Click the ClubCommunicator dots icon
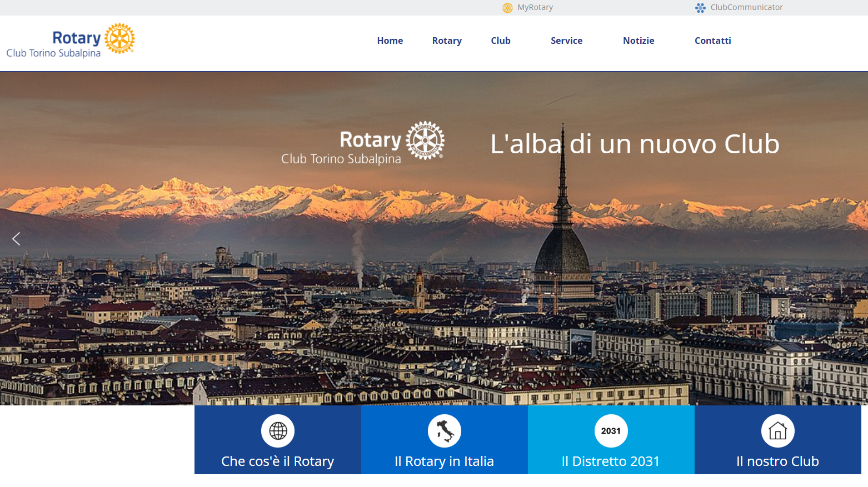 click(x=700, y=8)
